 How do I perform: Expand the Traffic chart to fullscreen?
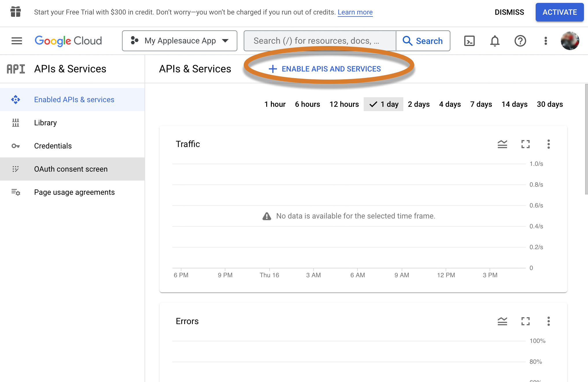pyautogui.click(x=526, y=144)
